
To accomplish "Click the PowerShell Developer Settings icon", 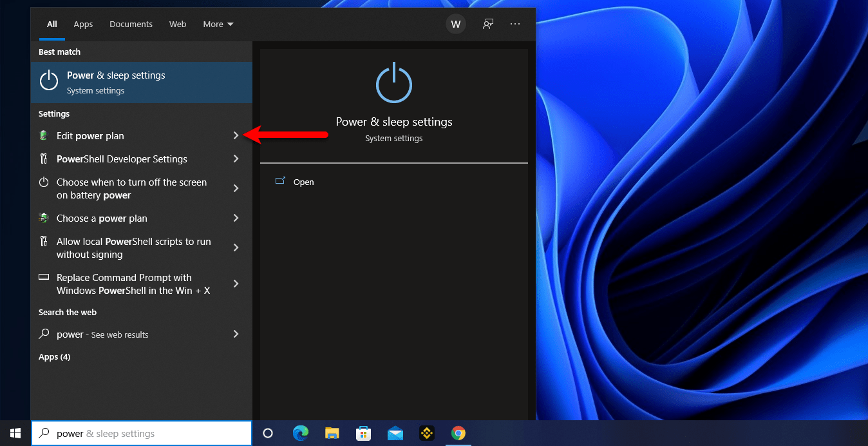I will tap(44, 159).
